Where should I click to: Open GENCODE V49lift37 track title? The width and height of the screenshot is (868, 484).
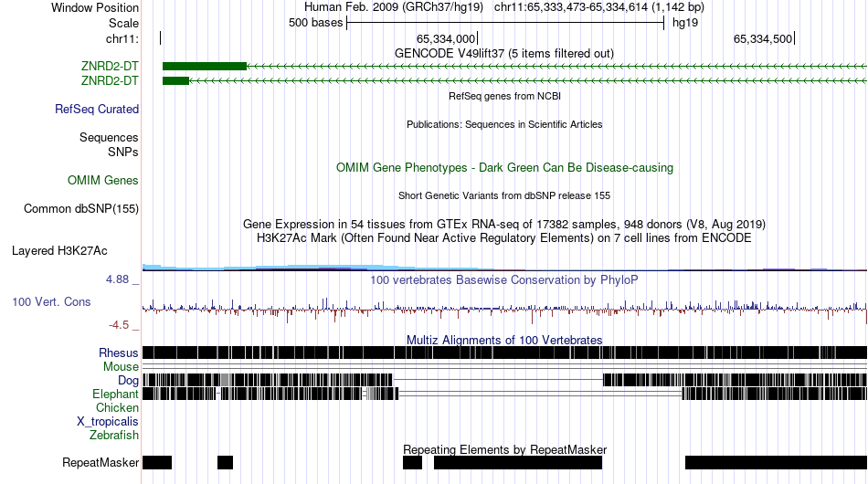click(x=503, y=54)
